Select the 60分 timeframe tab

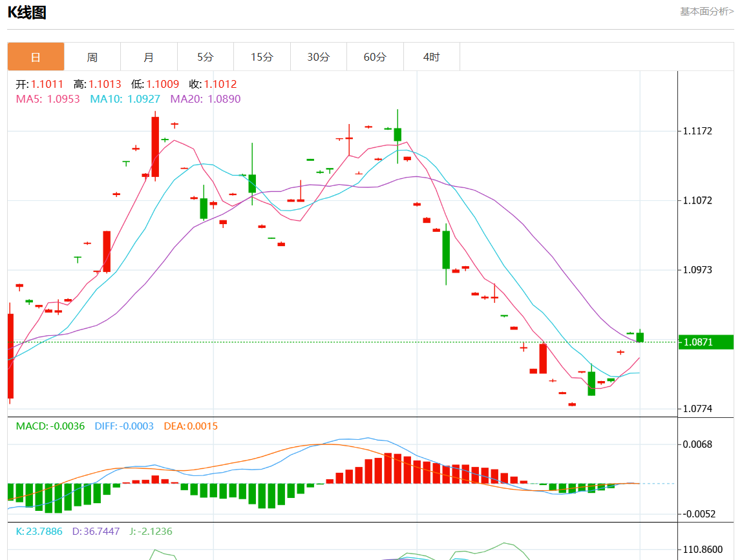[x=375, y=57]
